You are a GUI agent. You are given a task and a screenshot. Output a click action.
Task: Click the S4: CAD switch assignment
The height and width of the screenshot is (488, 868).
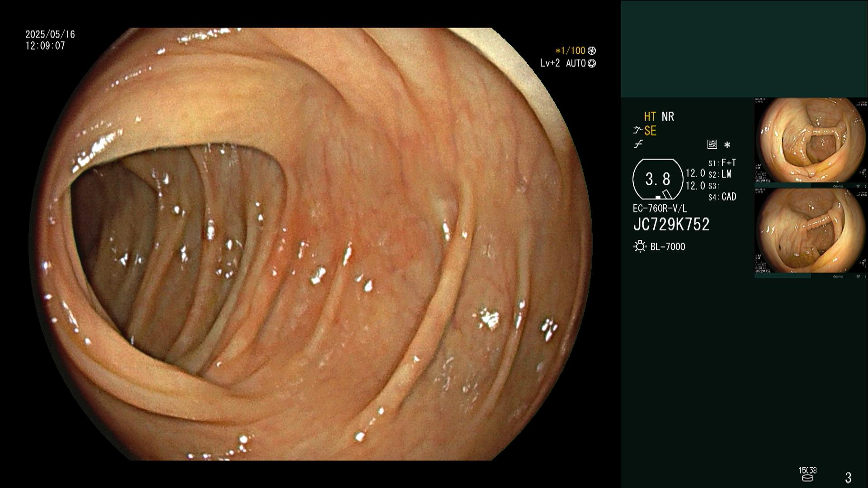point(722,197)
